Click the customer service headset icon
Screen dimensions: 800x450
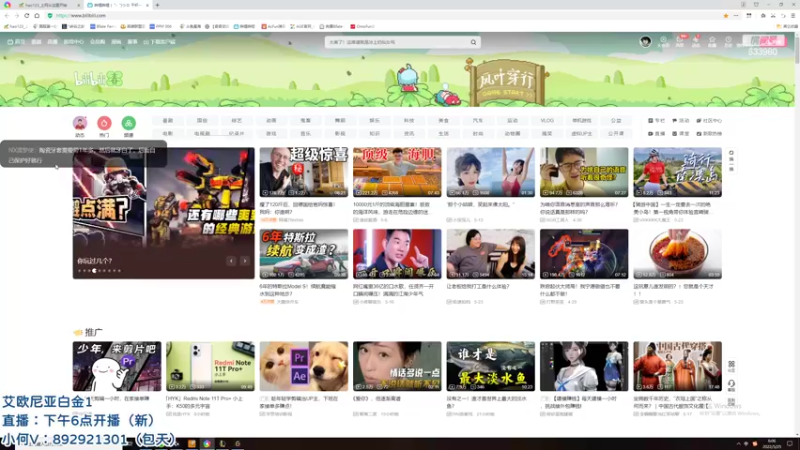pyautogui.click(x=731, y=385)
